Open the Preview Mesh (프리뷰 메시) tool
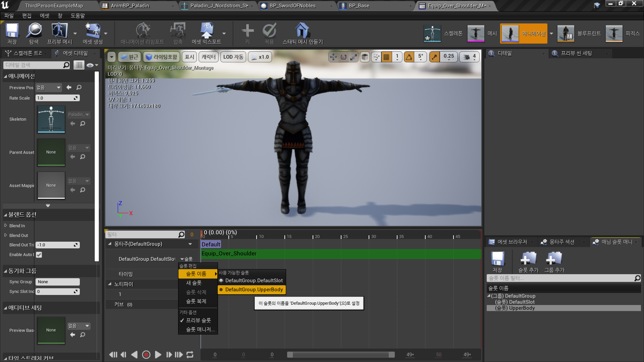 [x=59, y=31]
